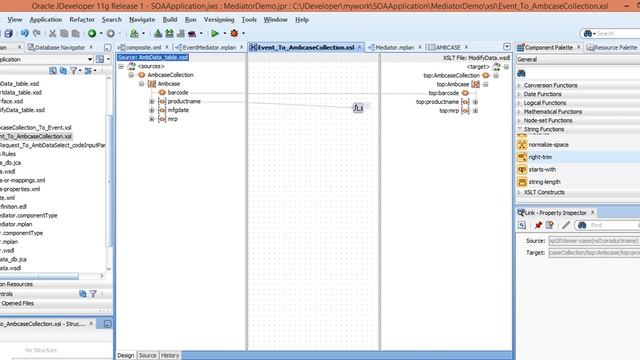
Task: Open the application selector dropdown
Action: [90, 60]
